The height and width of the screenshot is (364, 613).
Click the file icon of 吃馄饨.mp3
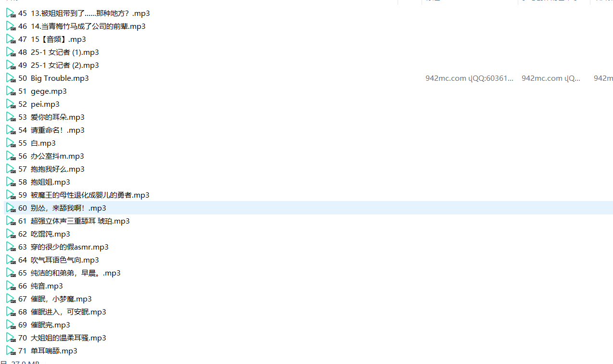pyautogui.click(x=11, y=234)
